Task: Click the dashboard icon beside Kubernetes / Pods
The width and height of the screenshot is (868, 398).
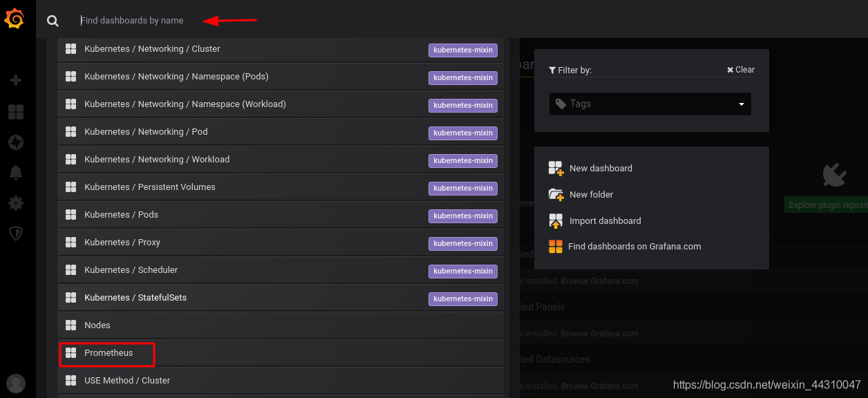Action: coord(70,215)
